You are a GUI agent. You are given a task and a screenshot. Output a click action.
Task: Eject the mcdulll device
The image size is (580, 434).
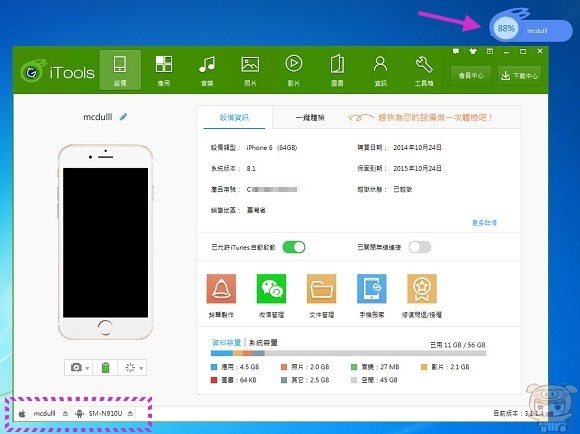pyautogui.click(x=65, y=413)
